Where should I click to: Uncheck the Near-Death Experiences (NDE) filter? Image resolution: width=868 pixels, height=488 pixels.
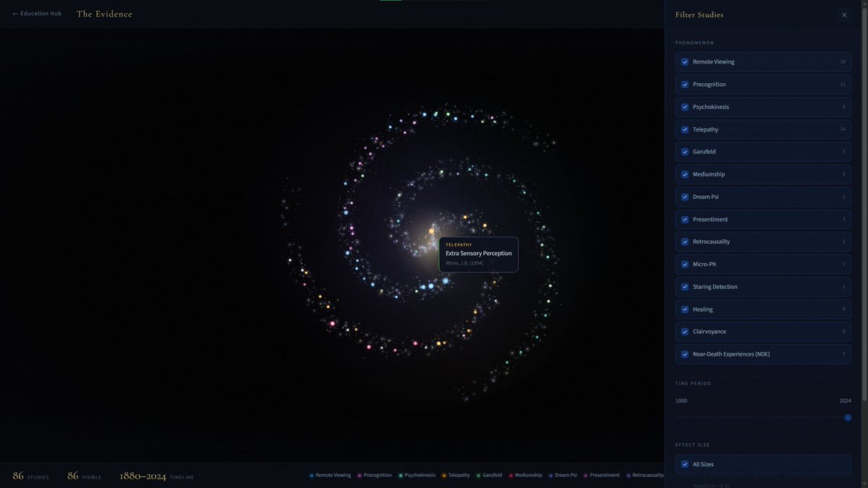685,354
